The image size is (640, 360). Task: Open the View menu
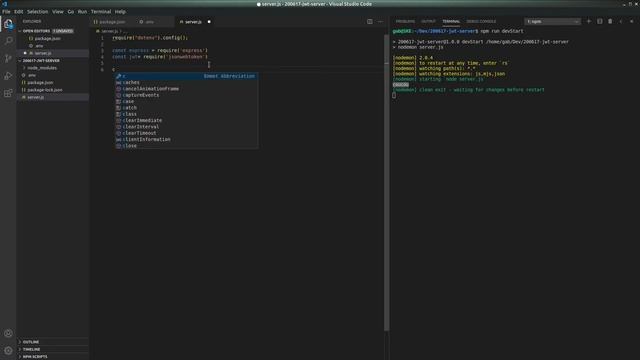[58, 12]
